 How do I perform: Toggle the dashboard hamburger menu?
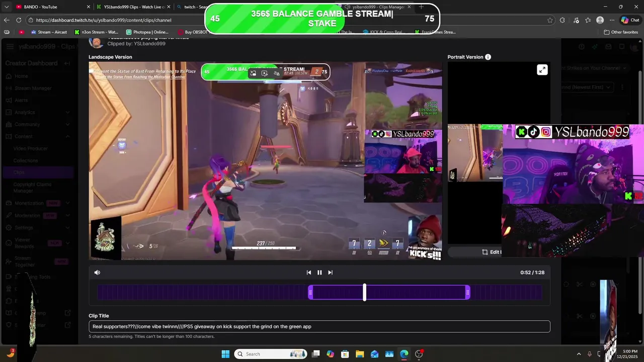click(10, 46)
